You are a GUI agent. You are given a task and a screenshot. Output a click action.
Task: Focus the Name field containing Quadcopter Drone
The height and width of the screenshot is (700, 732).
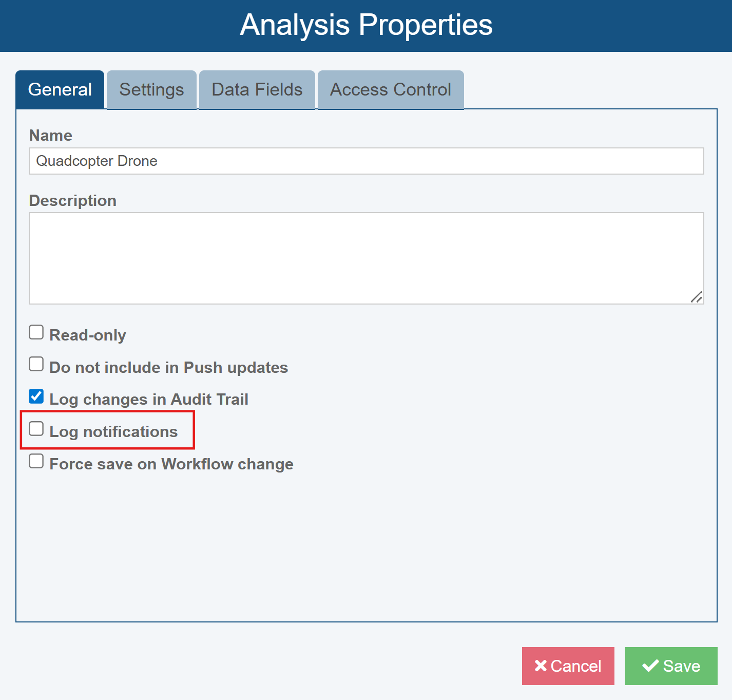(366, 161)
